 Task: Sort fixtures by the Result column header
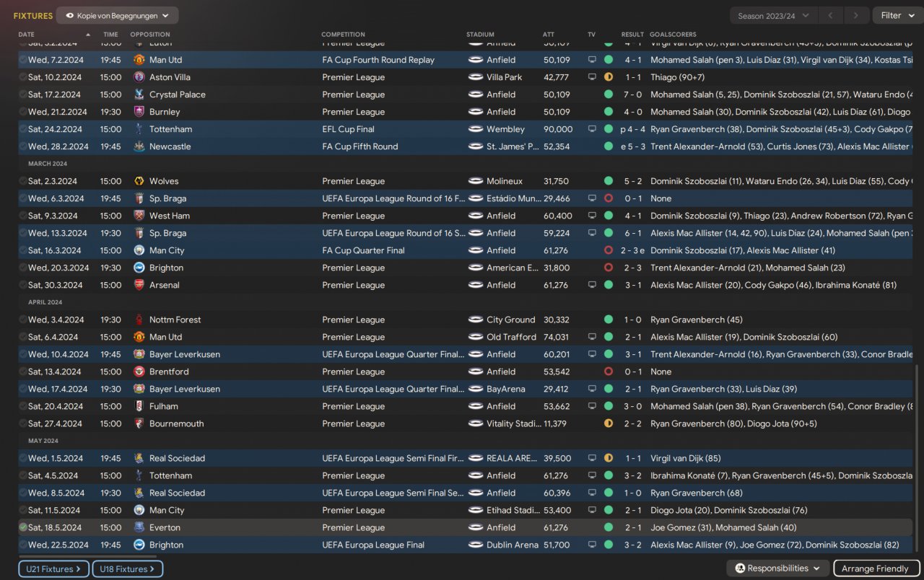[x=632, y=35]
